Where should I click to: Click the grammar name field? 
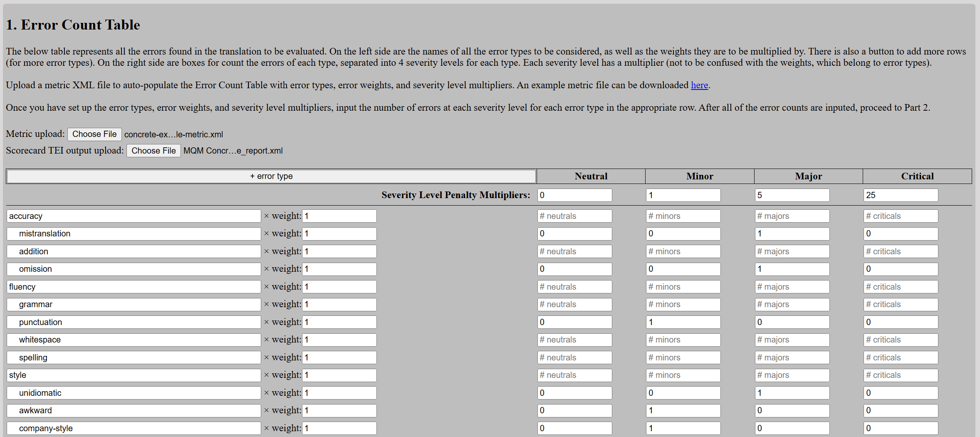pos(134,304)
